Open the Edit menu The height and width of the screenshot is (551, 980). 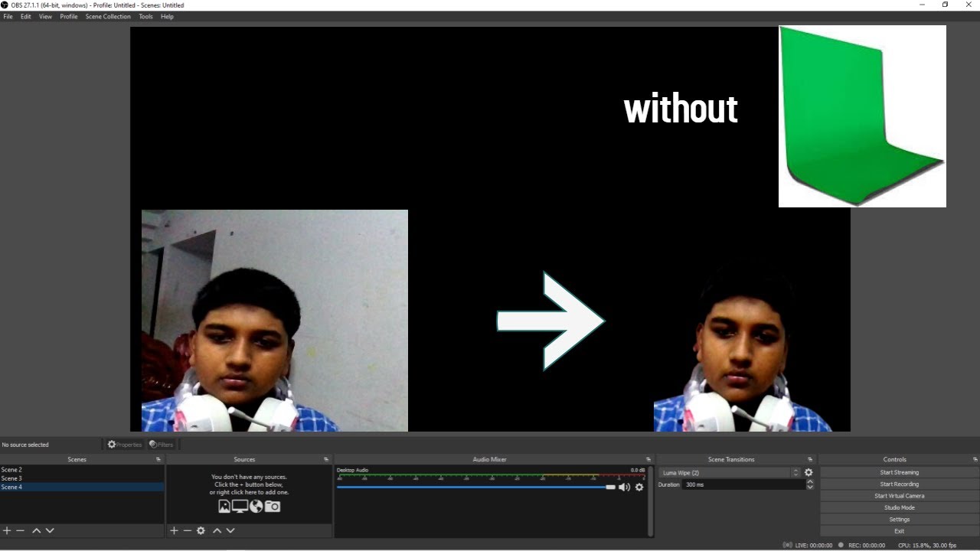(26, 16)
